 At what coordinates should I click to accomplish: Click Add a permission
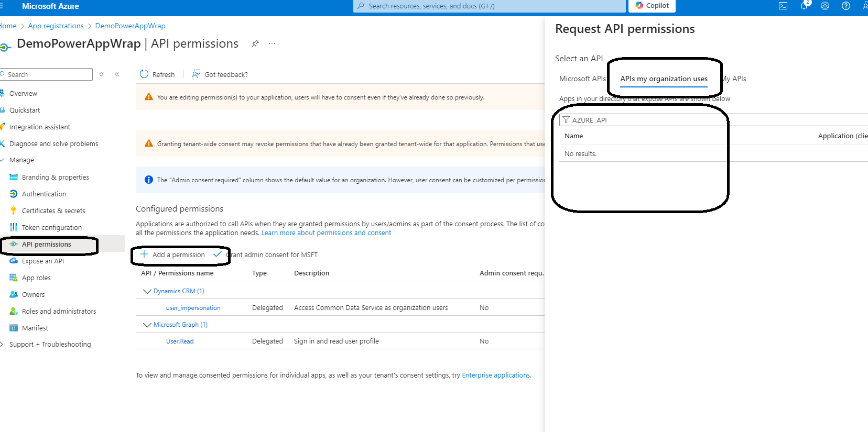(172, 254)
